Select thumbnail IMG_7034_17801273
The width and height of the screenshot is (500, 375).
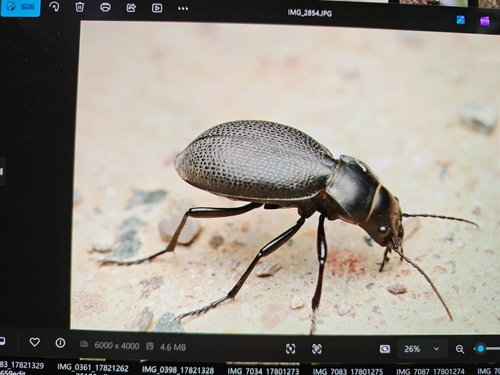263,370
